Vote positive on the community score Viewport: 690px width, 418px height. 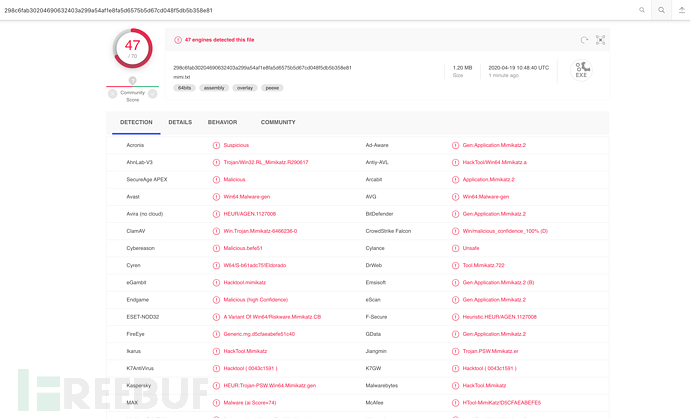pos(152,94)
